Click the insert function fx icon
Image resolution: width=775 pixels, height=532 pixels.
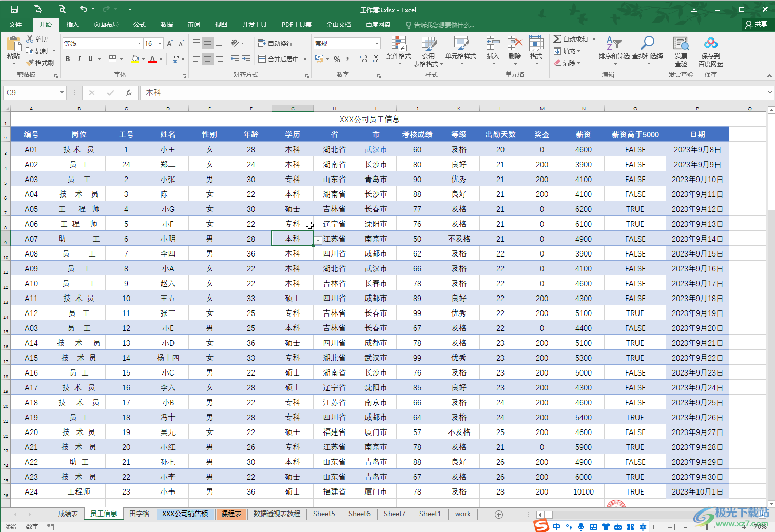(129, 93)
